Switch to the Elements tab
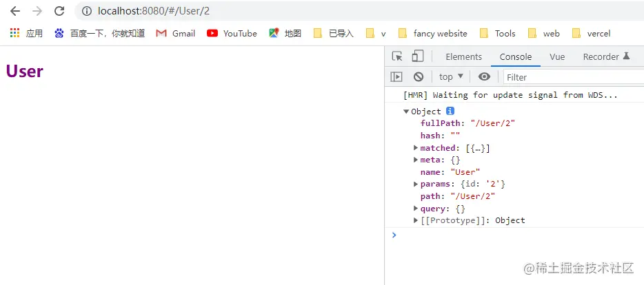 tap(464, 56)
